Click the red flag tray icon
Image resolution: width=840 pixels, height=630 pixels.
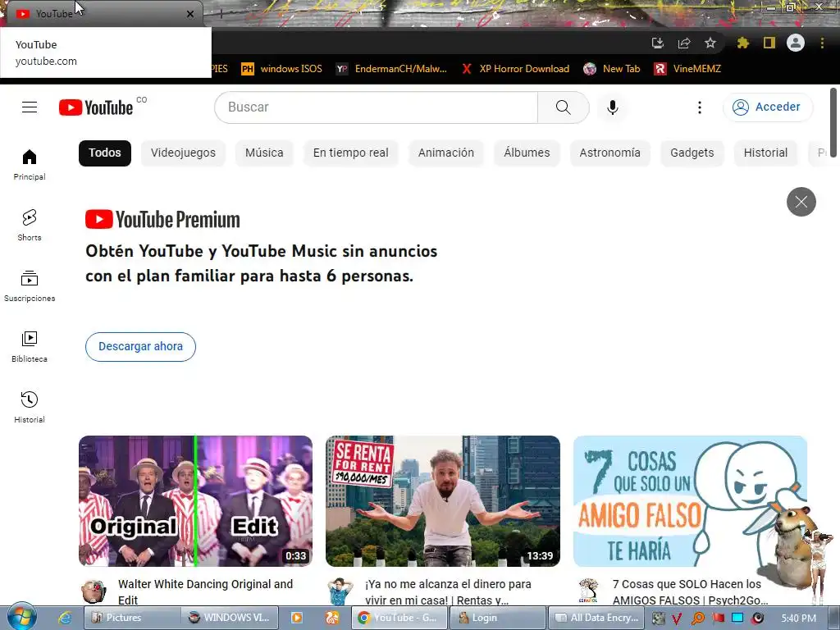point(718,619)
